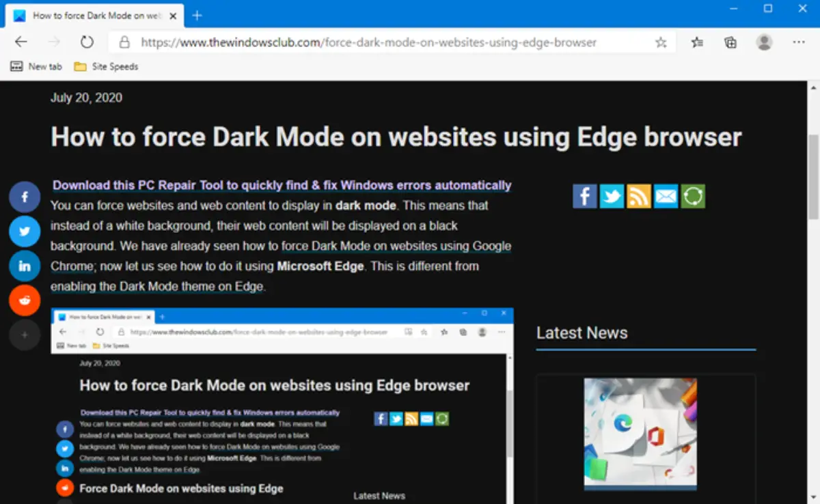This screenshot has height=504, width=820.
Task: Open the New tab bookmark
Action: click(x=36, y=66)
